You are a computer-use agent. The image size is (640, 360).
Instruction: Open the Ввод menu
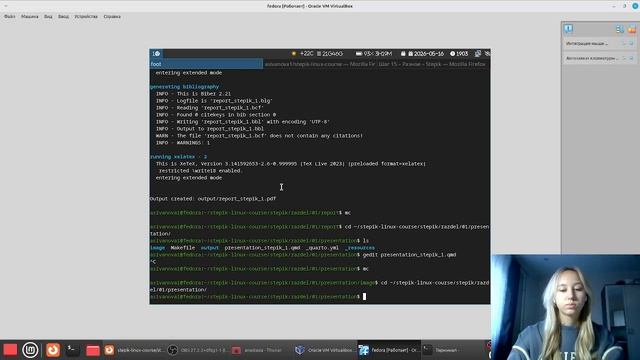click(x=63, y=17)
